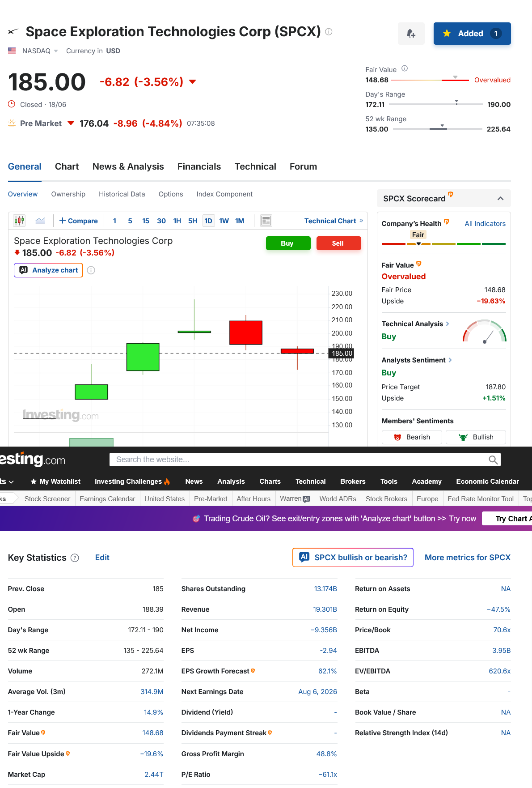532x788 pixels.
Task: Open the Stock Screener link
Action: (47, 499)
